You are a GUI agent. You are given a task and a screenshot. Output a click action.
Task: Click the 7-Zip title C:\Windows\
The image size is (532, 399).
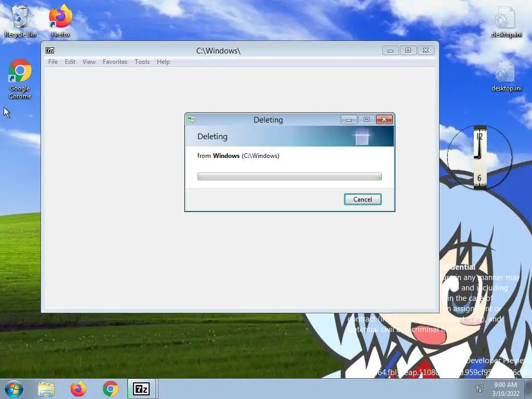tap(218, 51)
